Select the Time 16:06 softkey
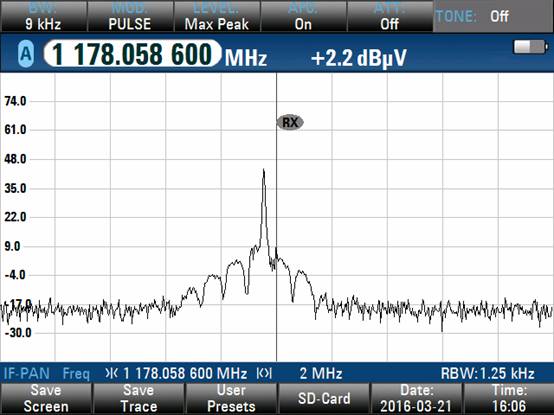This screenshot has width=554, height=415. pyautogui.click(x=509, y=399)
